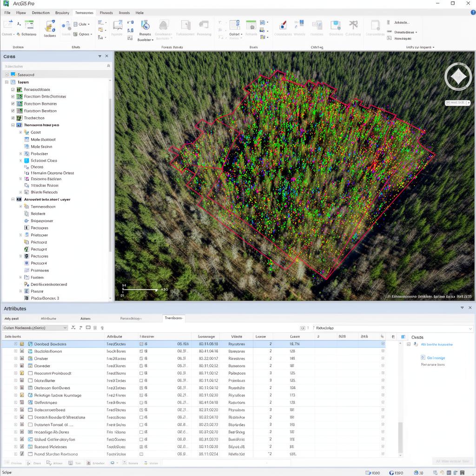Viewport: 476px width, 476px height.
Task: Open the Detitaction ribbon tab
Action: [41, 13]
